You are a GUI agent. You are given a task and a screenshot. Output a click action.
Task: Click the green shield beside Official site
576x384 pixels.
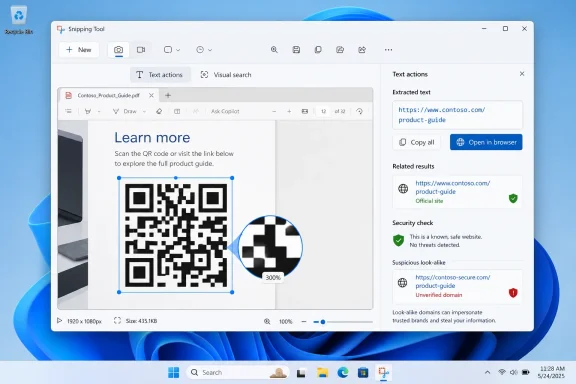pyautogui.click(x=513, y=198)
